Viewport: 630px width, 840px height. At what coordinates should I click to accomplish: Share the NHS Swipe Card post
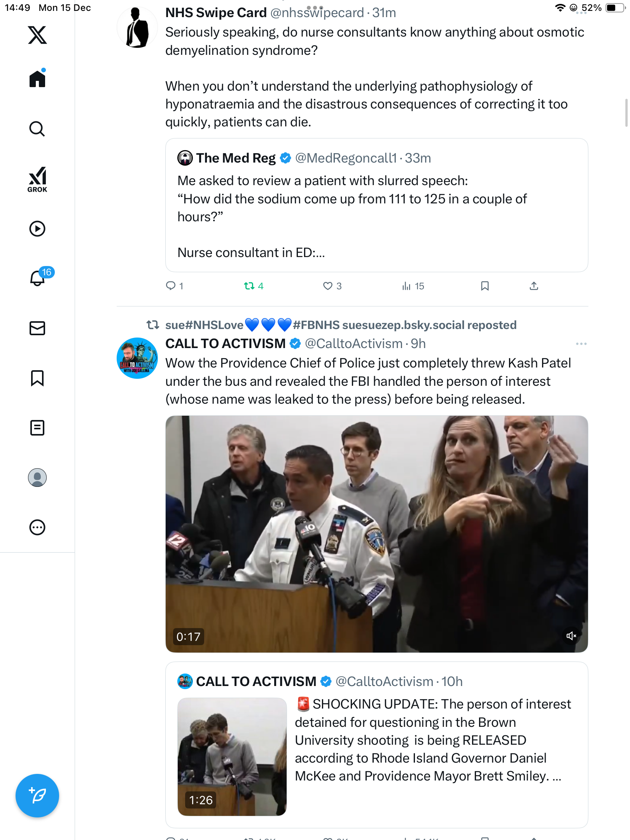coord(534,286)
